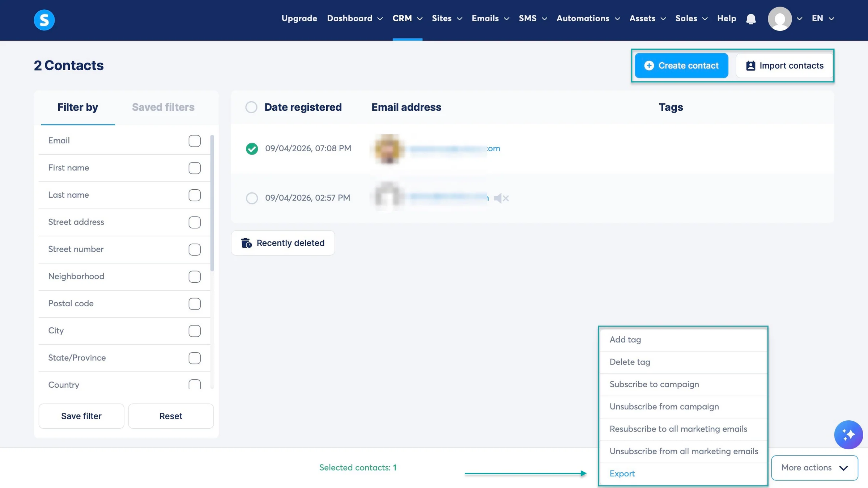The image size is (868, 488).
Task: Choose Subscribe to campaign
Action: click(683, 384)
